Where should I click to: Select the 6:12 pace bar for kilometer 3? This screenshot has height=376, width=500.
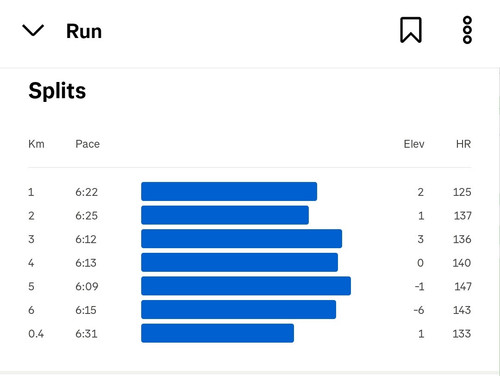click(x=242, y=239)
